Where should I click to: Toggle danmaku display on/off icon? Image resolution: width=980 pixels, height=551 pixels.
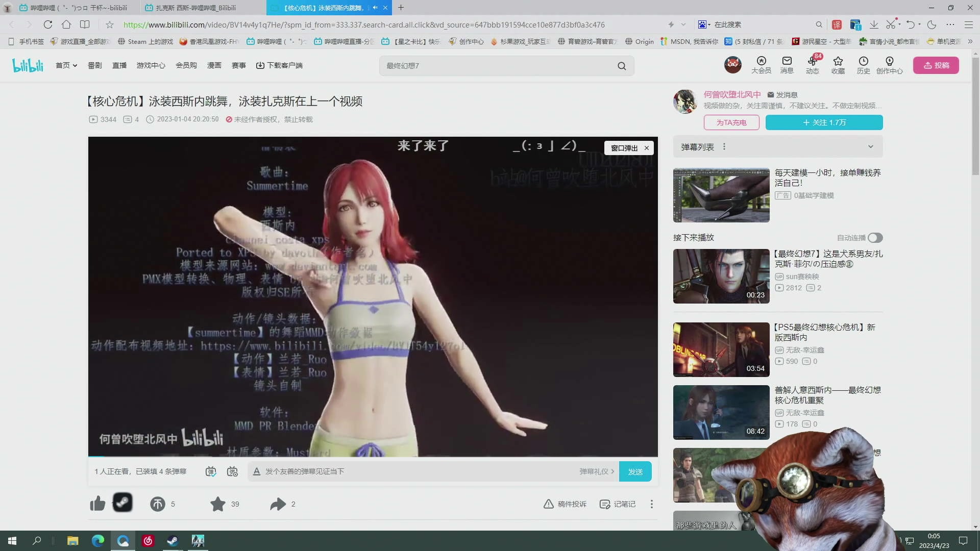211,471
